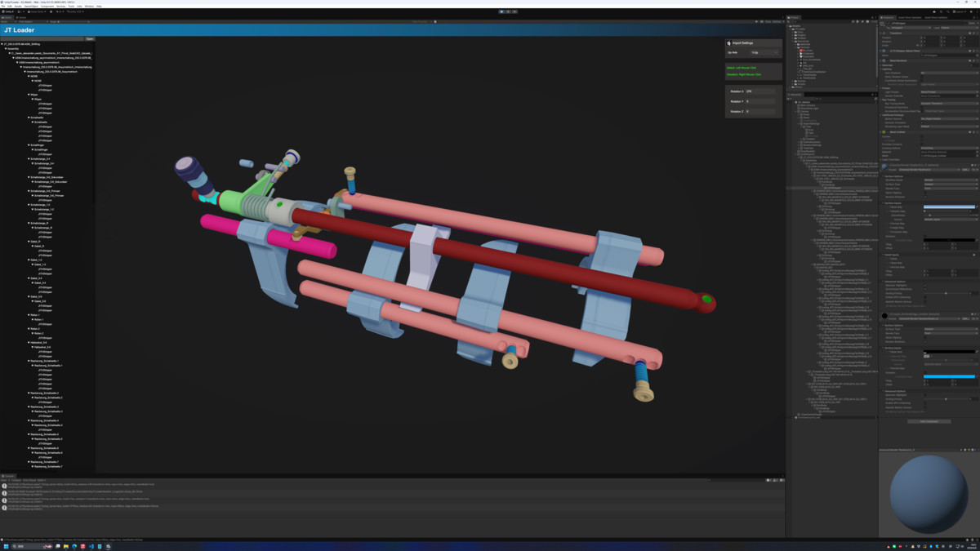Click Add Component in the Inspector
The width and height of the screenshot is (980, 551).
929,421
